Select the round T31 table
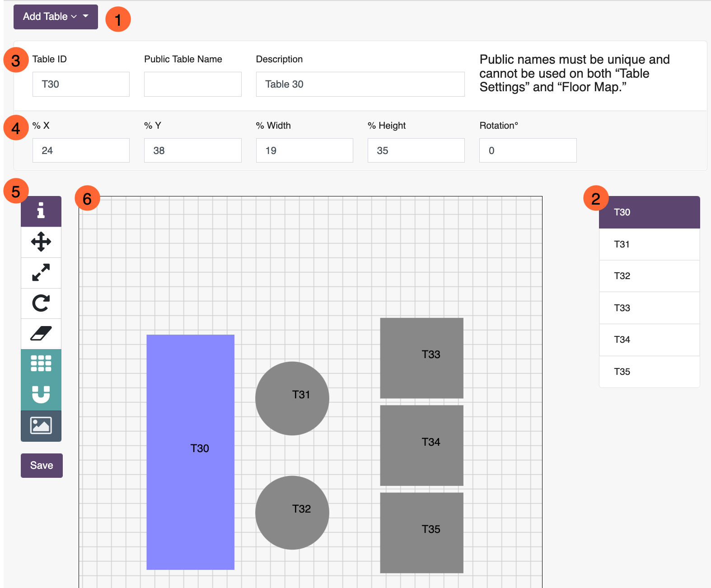Screen dimensions: 711x588 pyautogui.click(x=292, y=398)
